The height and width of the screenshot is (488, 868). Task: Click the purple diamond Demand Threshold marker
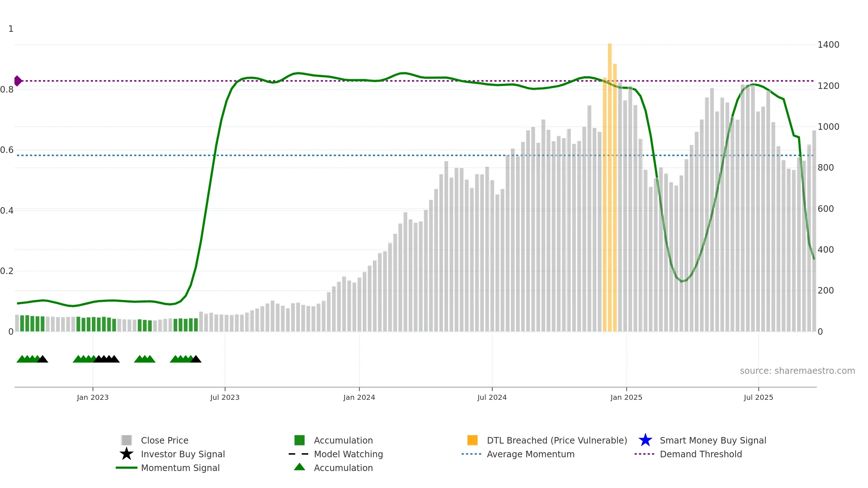(x=18, y=81)
